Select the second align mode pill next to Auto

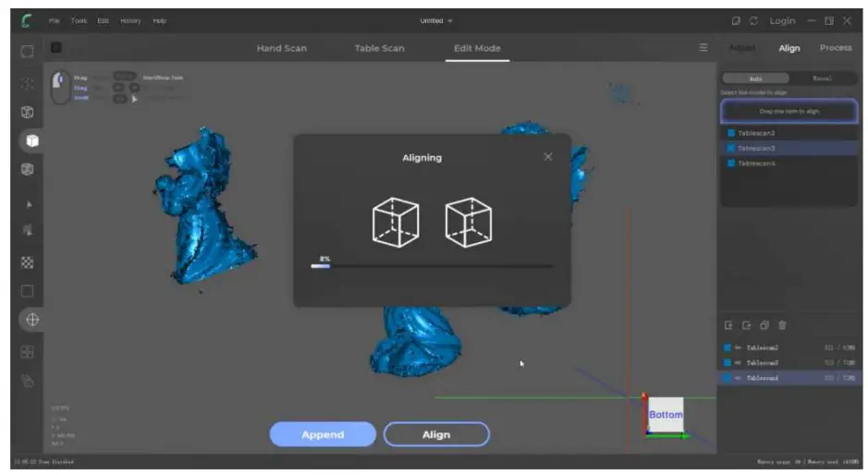click(822, 79)
